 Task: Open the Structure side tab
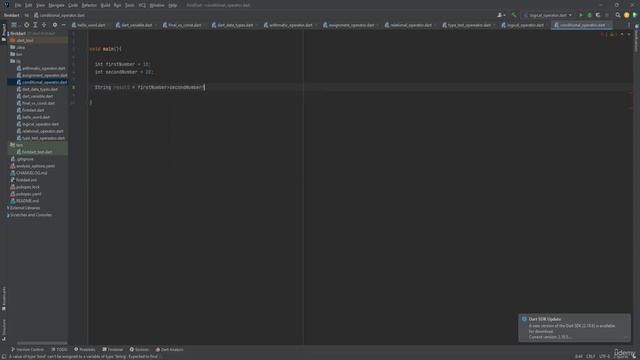[x=4, y=330]
